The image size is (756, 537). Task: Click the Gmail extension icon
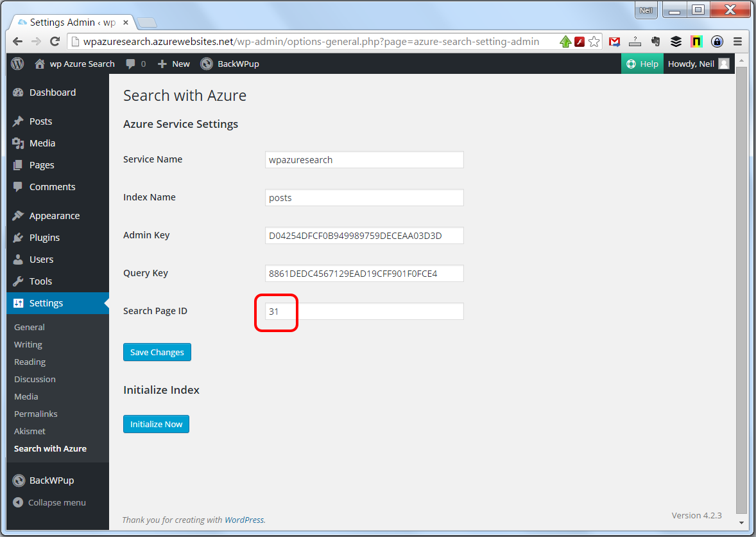tap(614, 42)
